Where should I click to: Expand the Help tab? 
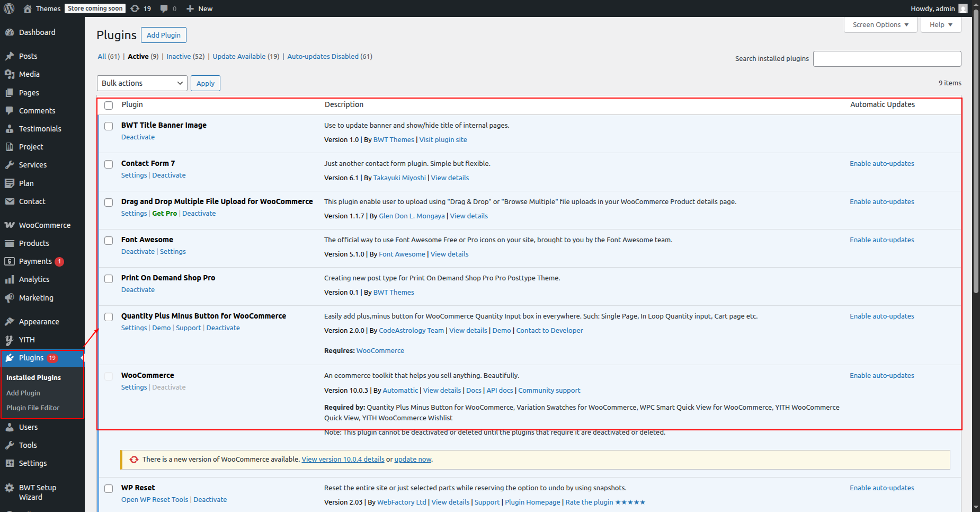pyautogui.click(x=940, y=25)
